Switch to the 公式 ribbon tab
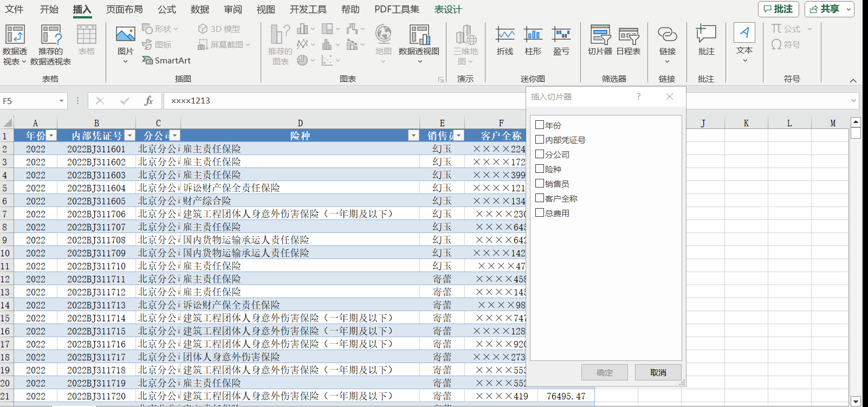The image size is (868, 407). pos(167,9)
